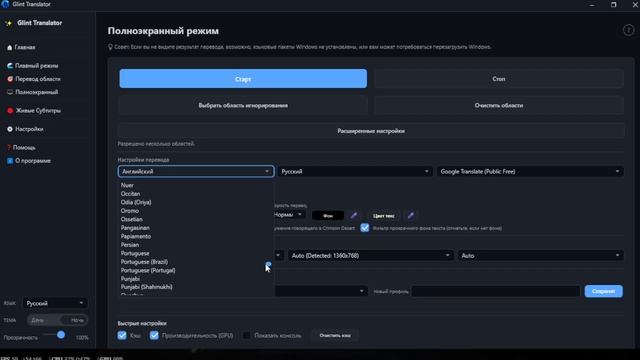Click the Glint Translator star logo icon
640x360 pixels.
[9, 23]
